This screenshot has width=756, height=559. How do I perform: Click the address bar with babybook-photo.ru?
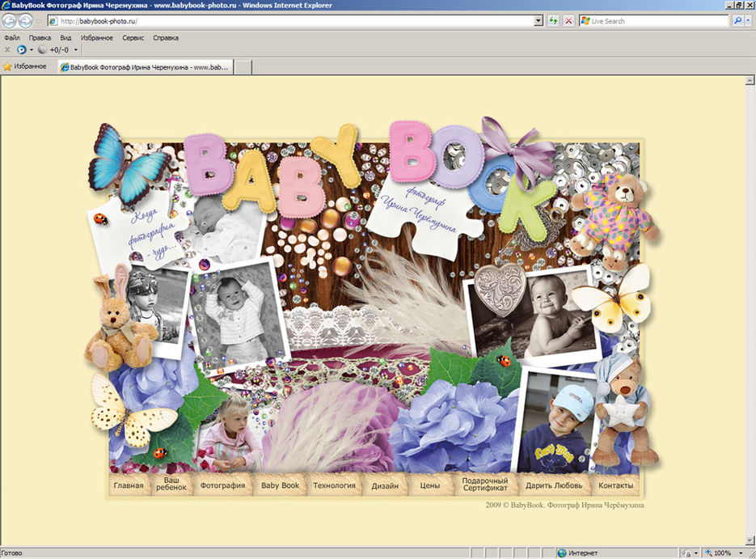click(295, 21)
